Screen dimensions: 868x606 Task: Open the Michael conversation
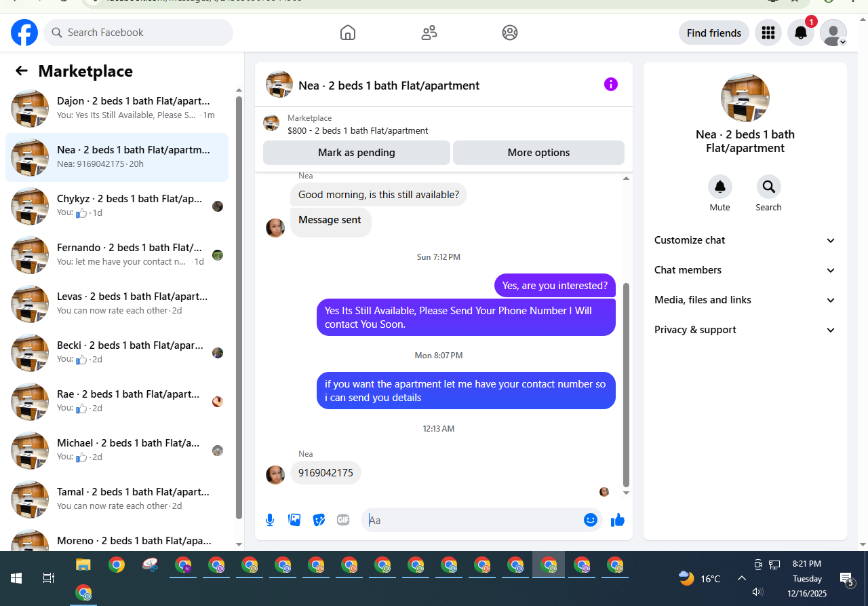click(117, 451)
